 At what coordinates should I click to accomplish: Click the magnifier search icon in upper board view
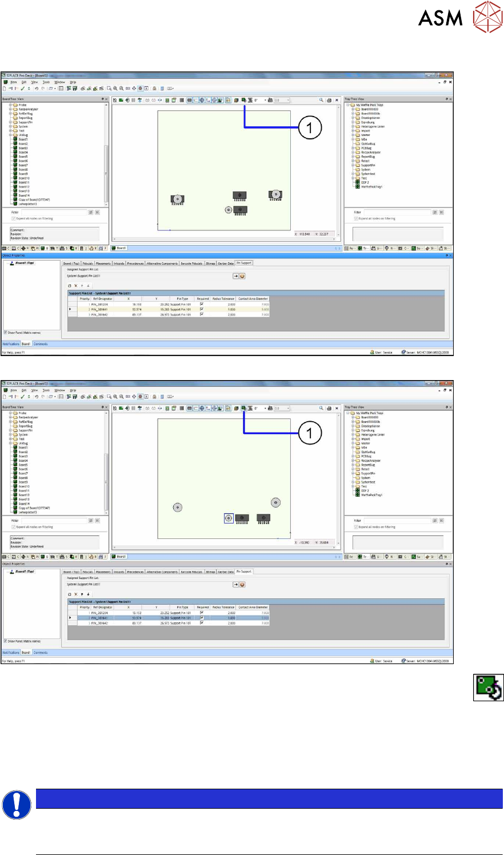coord(321,100)
